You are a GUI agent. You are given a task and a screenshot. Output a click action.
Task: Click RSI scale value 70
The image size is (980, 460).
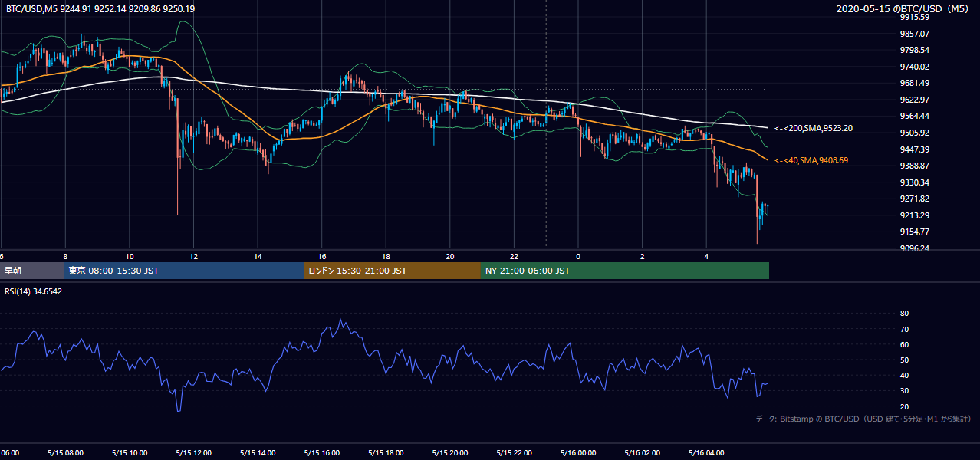(904, 329)
